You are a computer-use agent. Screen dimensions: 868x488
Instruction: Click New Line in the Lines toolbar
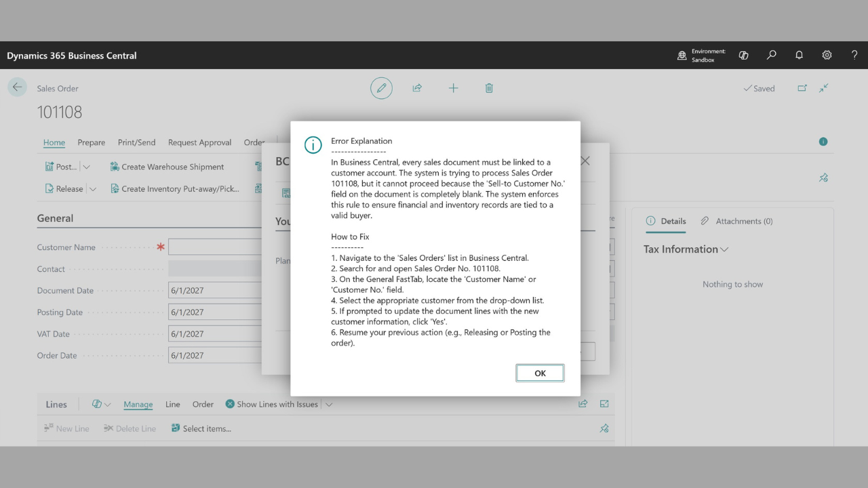[66, 428]
